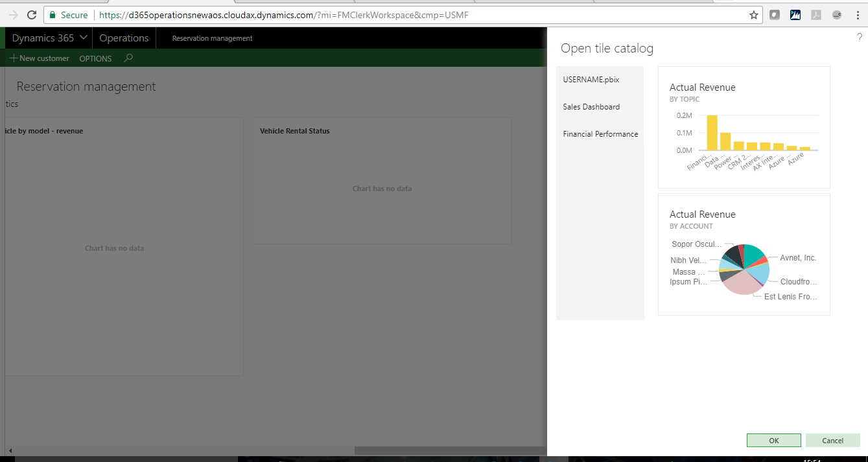Viewport: 868px width, 462px height.
Task: Reload the page with the refresh icon
Action: tap(32, 15)
